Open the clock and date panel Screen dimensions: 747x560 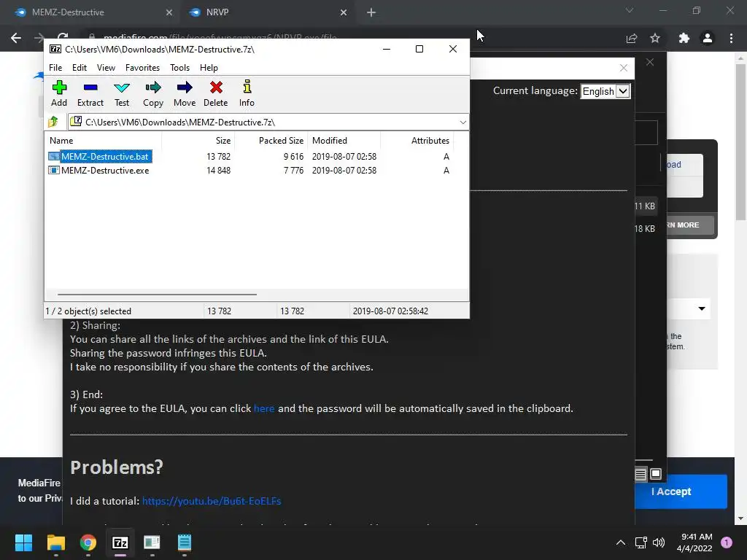click(x=694, y=542)
